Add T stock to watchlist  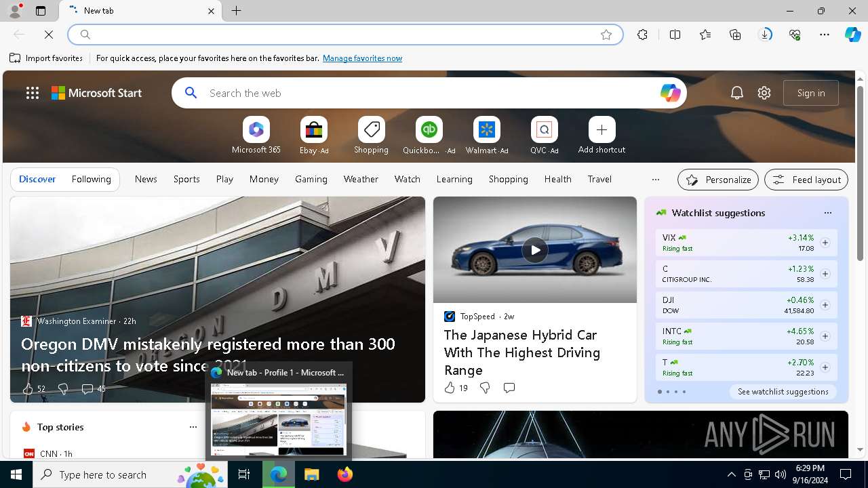click(825, 367)
